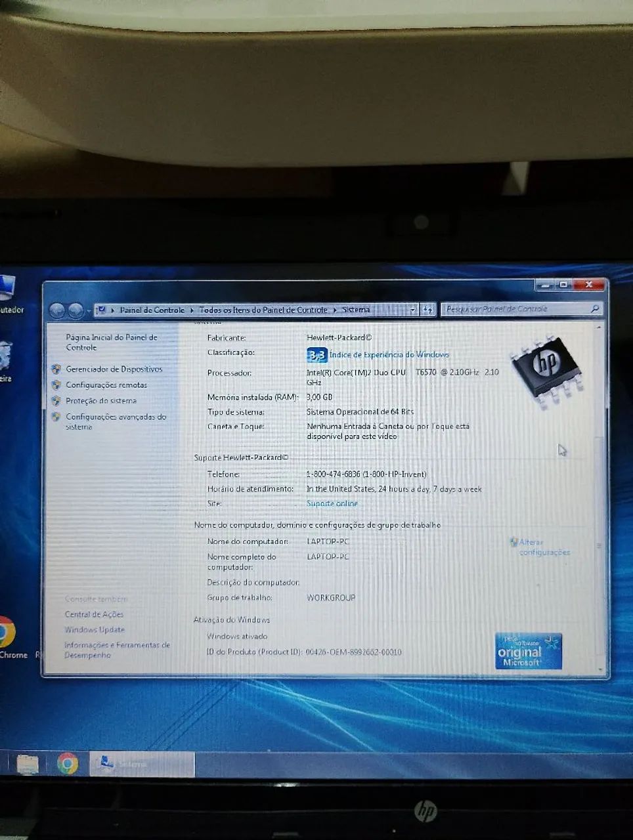Click the Back navigation arrow button
633x840 pixels.
[x=58, y=310]
